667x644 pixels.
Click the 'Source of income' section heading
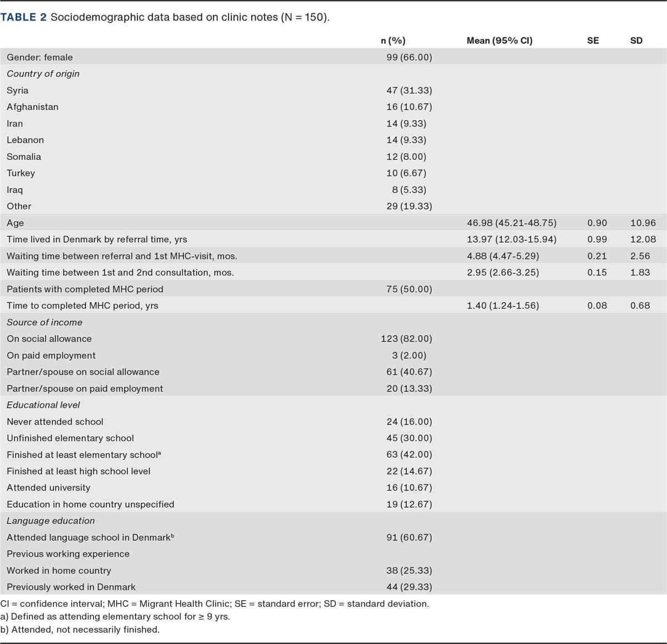pyautogui.click(x=44, y=322)
